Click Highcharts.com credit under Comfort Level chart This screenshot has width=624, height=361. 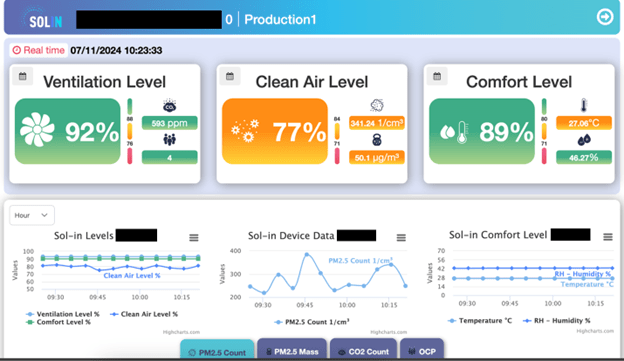coord(595,331)
